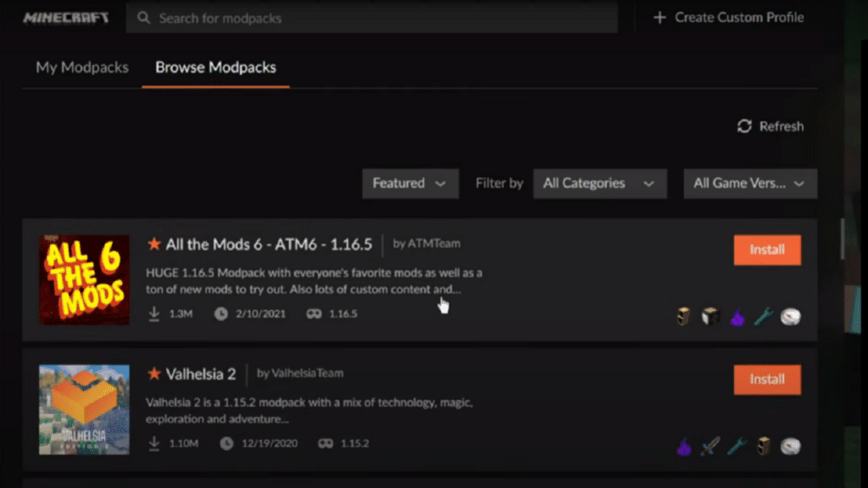Click the Refresh icon
This screenshot has height=488, width=868.
click(x=744, y=126)
